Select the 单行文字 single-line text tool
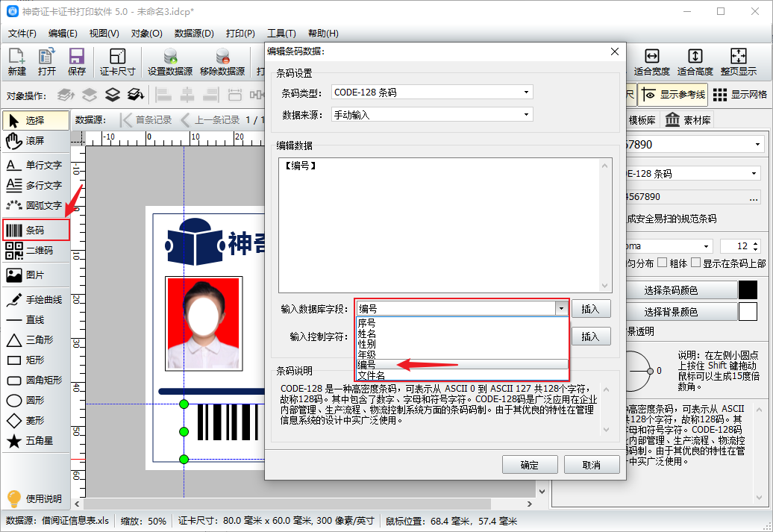The height and width of the screenshot is (532, 773). coord(36,165)
